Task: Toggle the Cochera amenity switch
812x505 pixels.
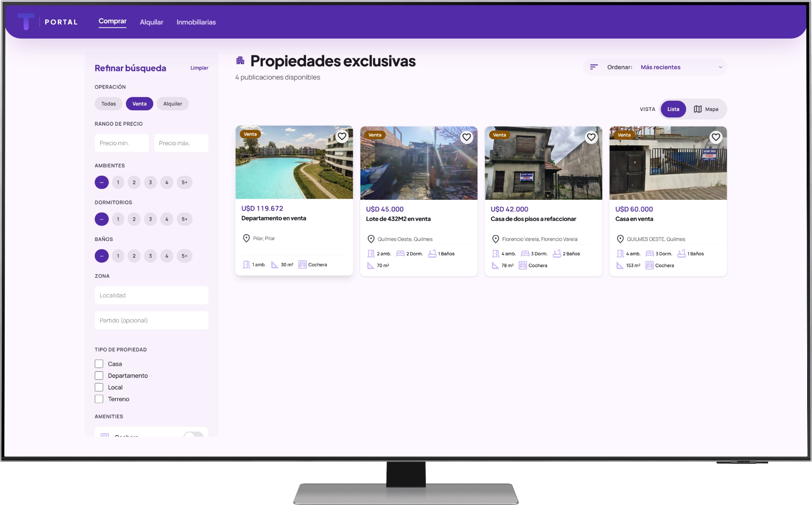Action: 193,435
